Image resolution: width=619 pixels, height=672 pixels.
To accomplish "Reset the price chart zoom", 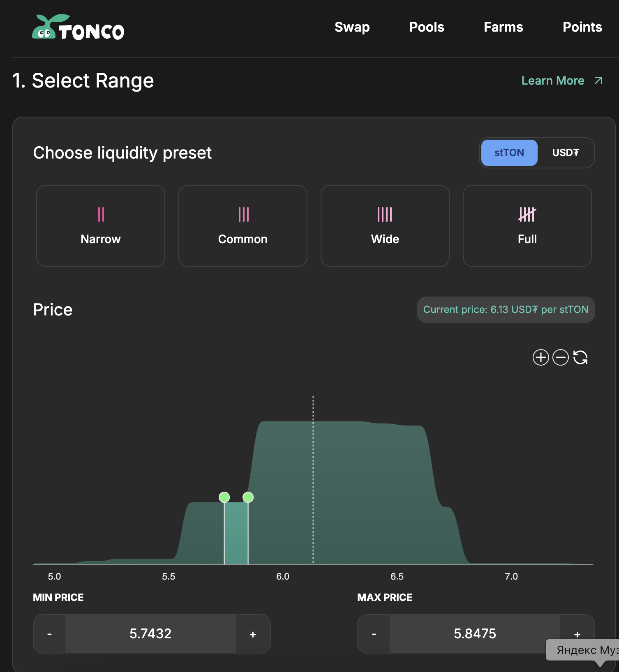I will click(x=580, y=357).
